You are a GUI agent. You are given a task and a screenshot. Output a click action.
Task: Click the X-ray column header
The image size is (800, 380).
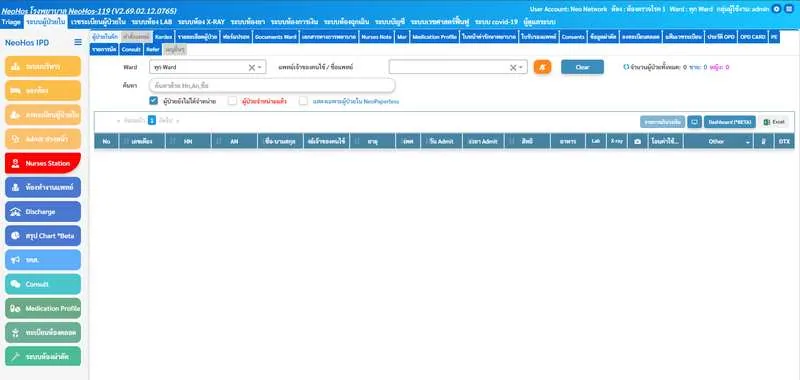point(617,141)
